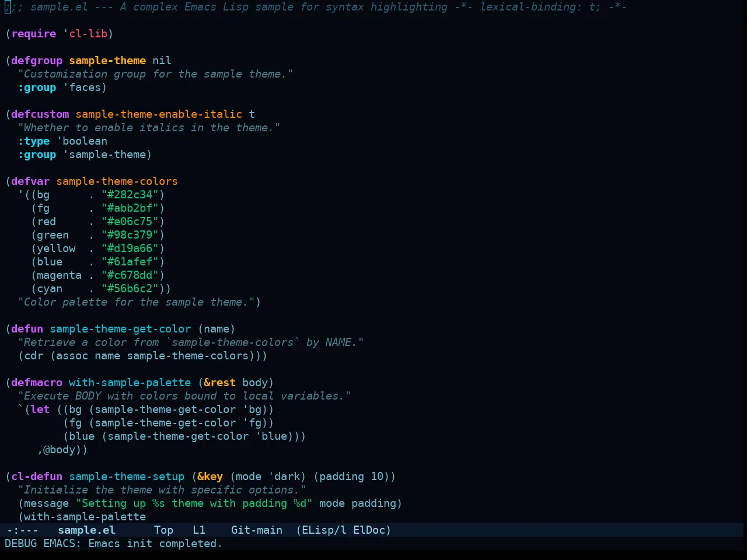Viewport: 747px width, 560px height.
Task: Click the 'boolean symbol
Action: (82, 141)
